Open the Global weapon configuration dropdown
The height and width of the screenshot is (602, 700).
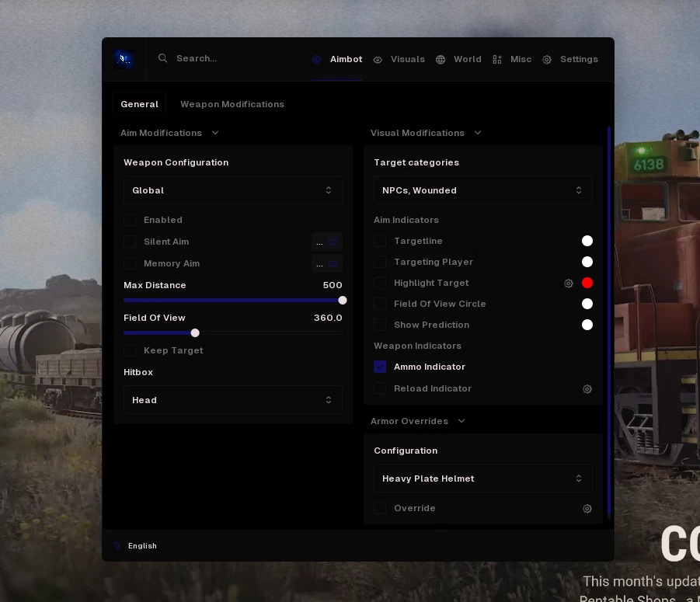pos(233,190)
